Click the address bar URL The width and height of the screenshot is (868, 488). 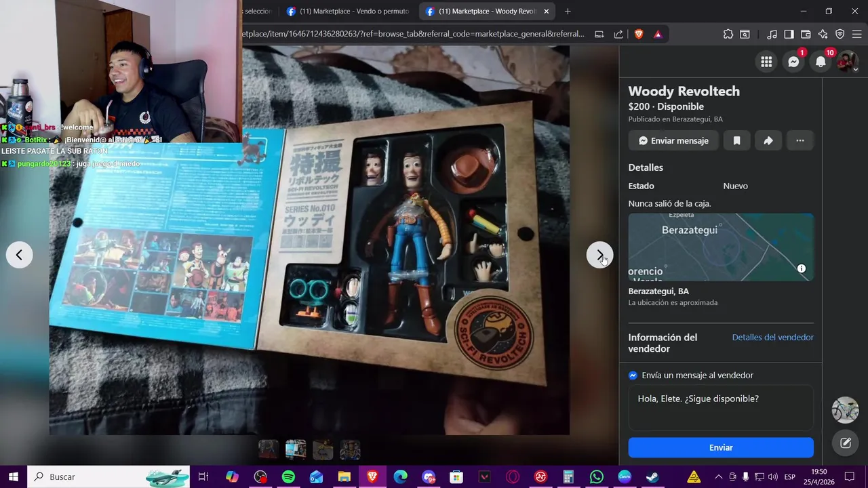pos(414,34)
